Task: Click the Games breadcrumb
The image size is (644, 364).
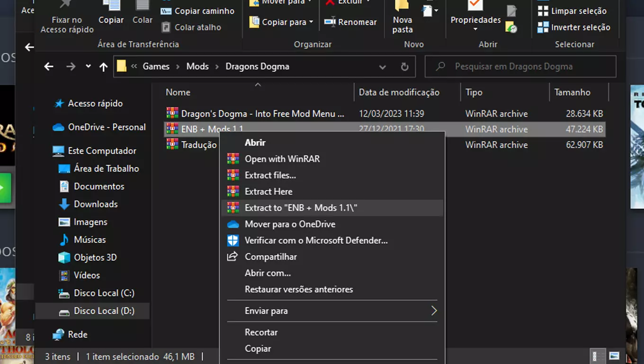Action: 156,66
